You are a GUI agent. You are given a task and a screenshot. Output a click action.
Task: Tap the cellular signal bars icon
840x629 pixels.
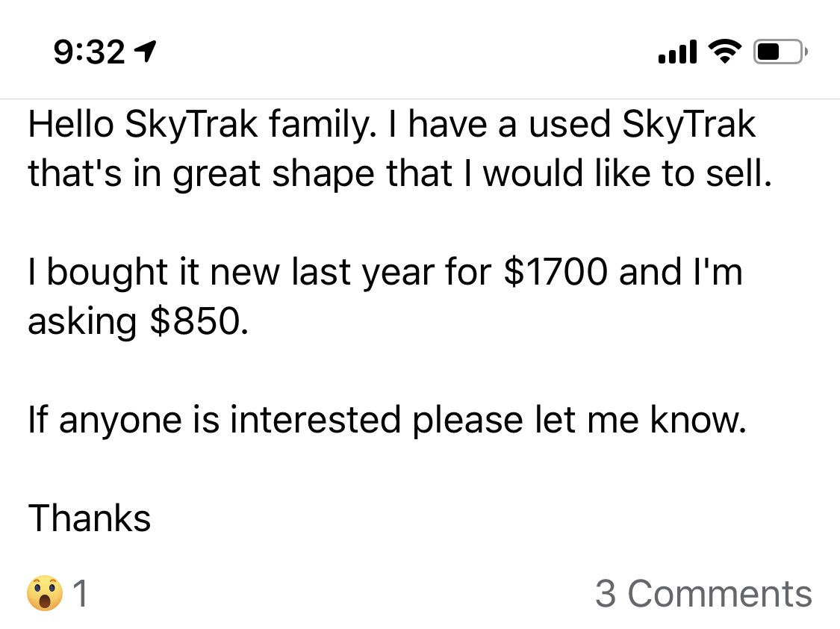(678, 52)
